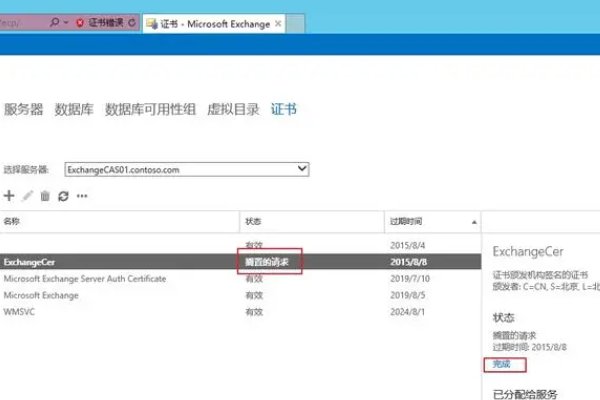
Task: Sort by 名称 column header
Action: (x=119, y=221)
